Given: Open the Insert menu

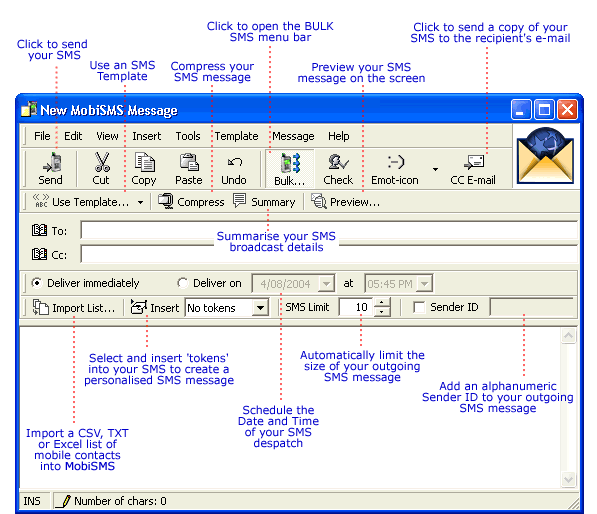Looking at the screenshot, I should [x=147, y=136].
